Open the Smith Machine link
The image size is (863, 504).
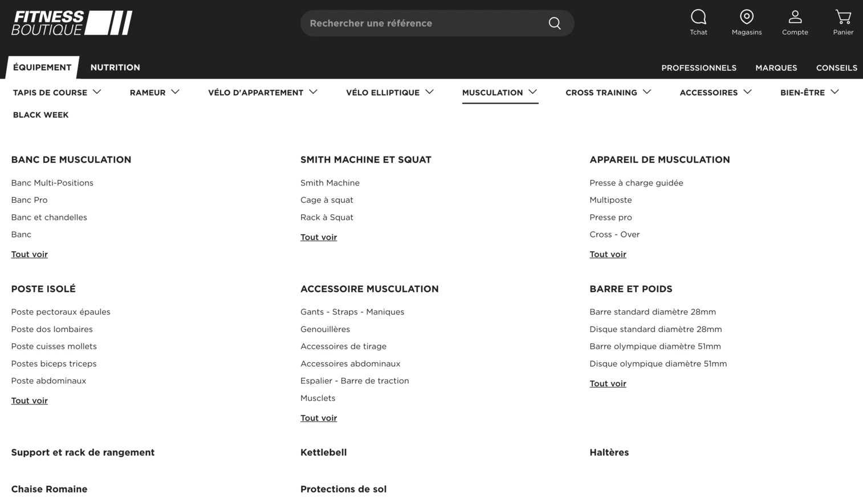[330, 182]
